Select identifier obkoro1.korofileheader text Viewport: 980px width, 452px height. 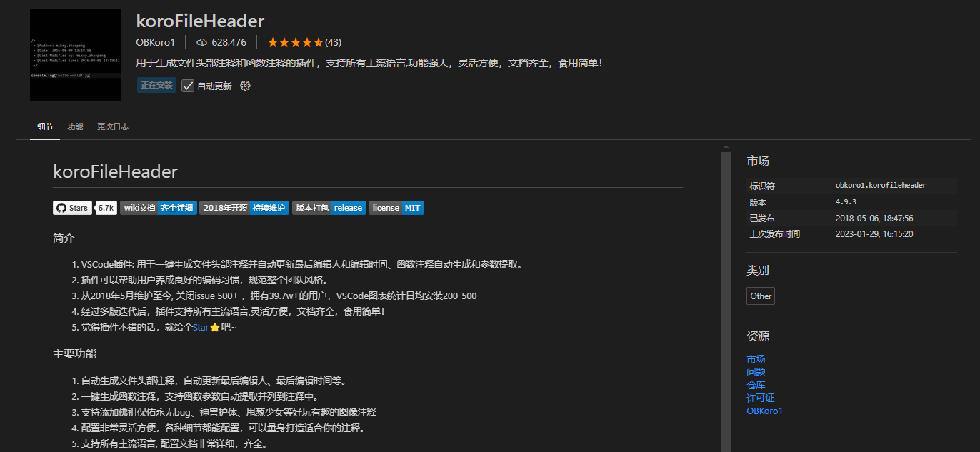click(881, 186)
